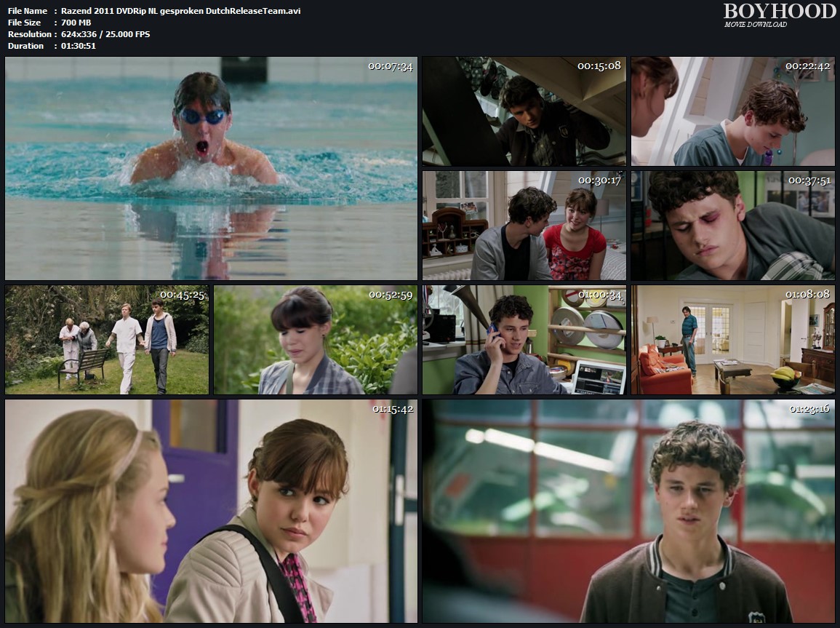This screenshot has height=628, width=840.
Task: Select the bruised eye frame at 00:37:51
Action: (x=732, y=226)
